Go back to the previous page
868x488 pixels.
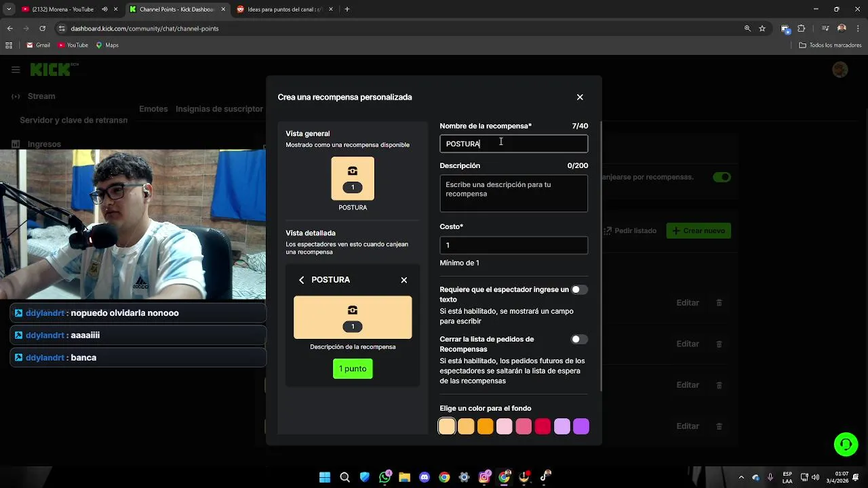(x=10, y=28)
